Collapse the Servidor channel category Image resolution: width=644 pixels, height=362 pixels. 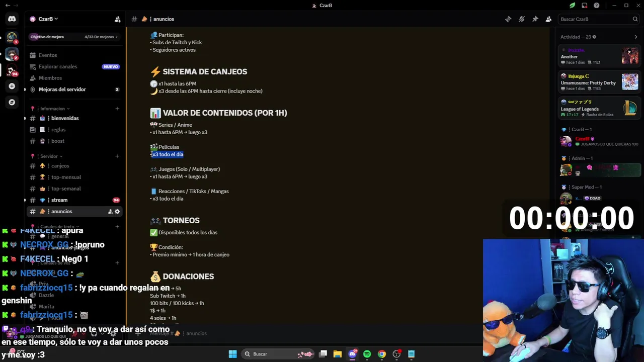49,156
